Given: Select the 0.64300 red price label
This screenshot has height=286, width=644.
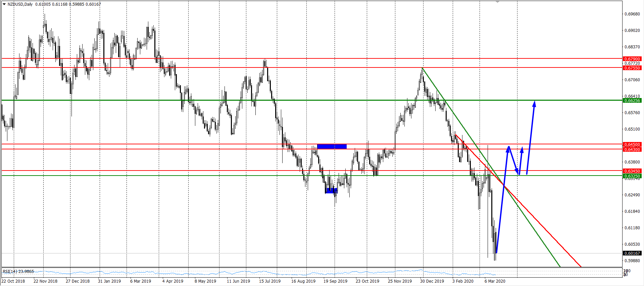Looking at the screenshot, I should point(632,149).
